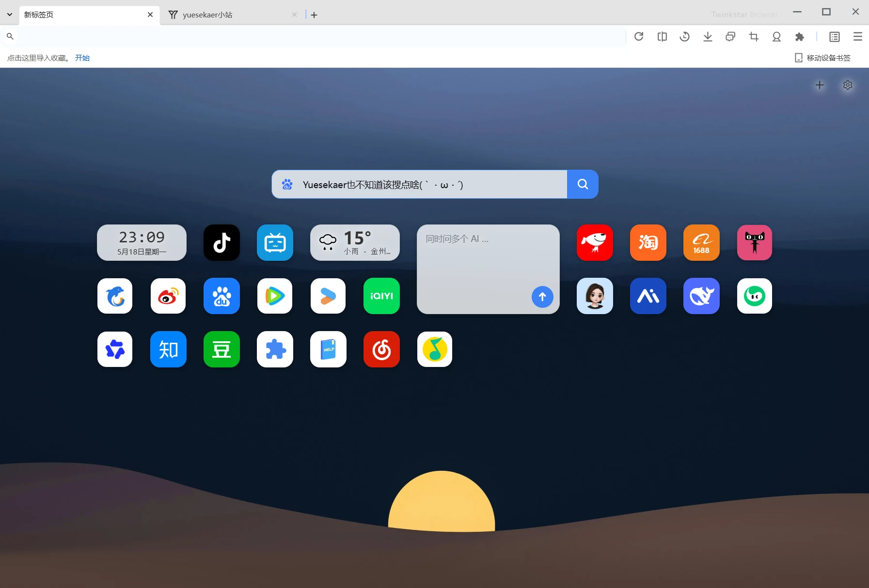Send AI question with blue arrow button

coord(542,297)
